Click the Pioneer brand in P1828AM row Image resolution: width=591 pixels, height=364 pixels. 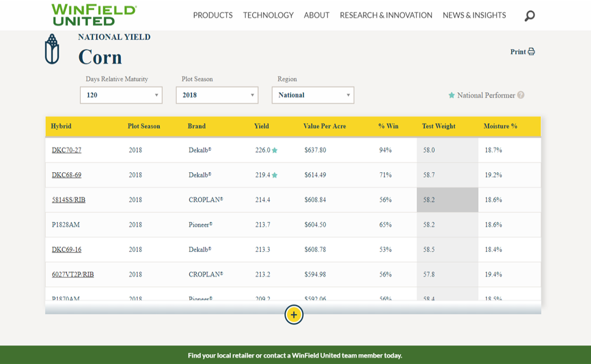click(200, 224)
